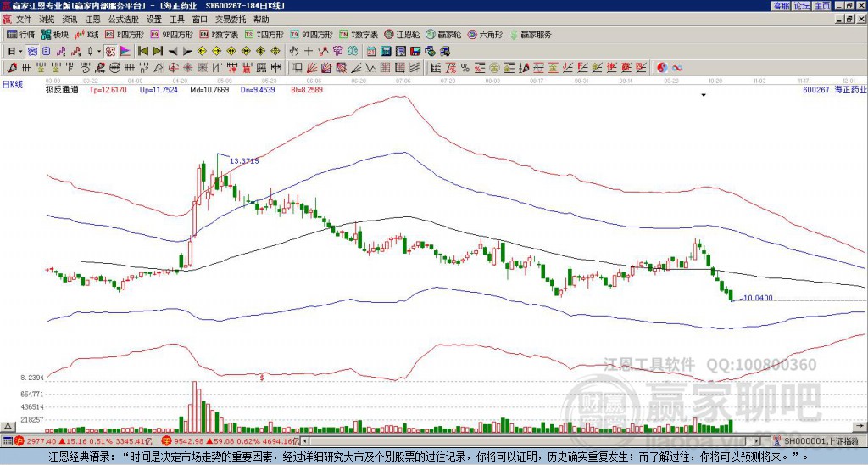
Task: Open the 日 period dropdown
Action: [14, 52]
